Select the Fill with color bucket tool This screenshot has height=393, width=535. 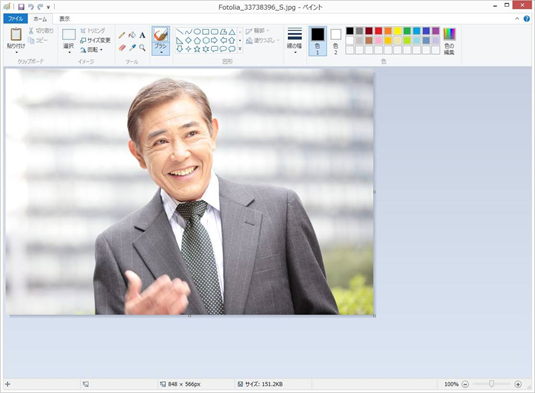(132, 35)
